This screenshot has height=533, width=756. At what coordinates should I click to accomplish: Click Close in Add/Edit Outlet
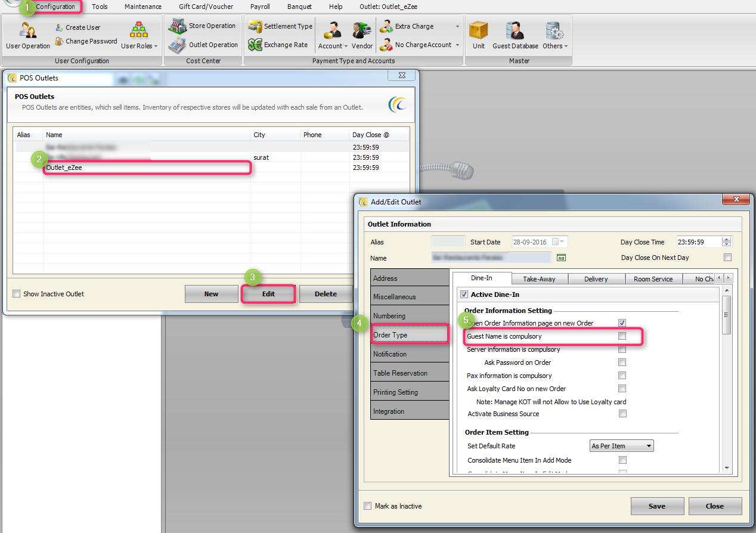715,506
